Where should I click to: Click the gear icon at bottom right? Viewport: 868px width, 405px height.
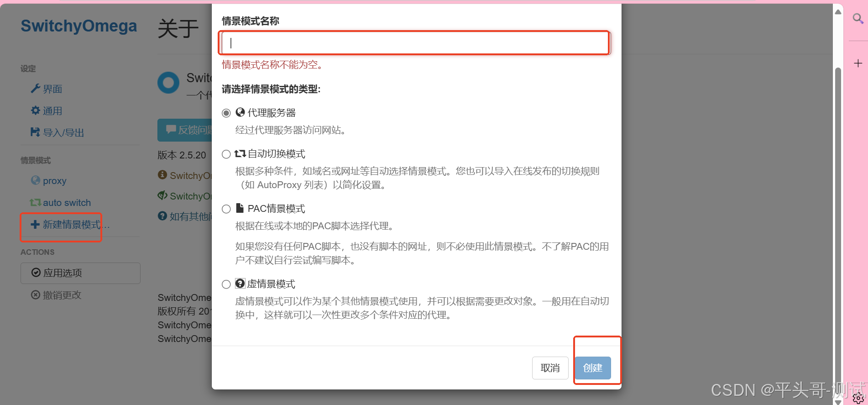[858, 398]
